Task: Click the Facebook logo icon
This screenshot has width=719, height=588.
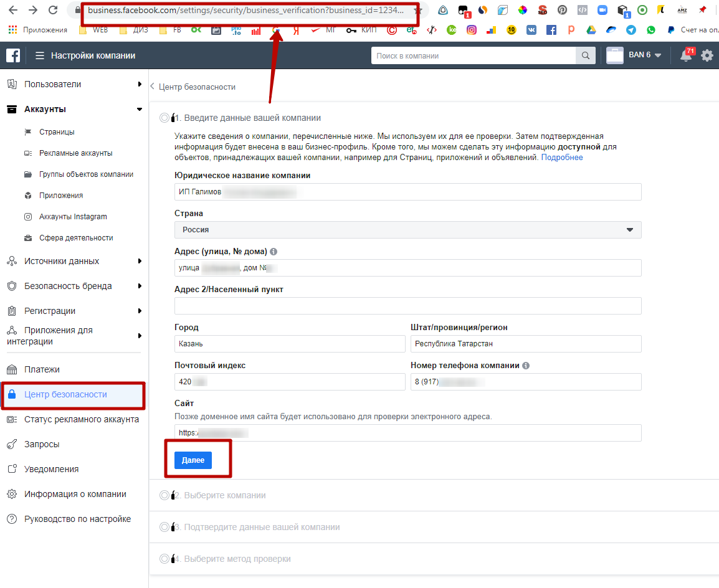Action: [x=13, y=55]
